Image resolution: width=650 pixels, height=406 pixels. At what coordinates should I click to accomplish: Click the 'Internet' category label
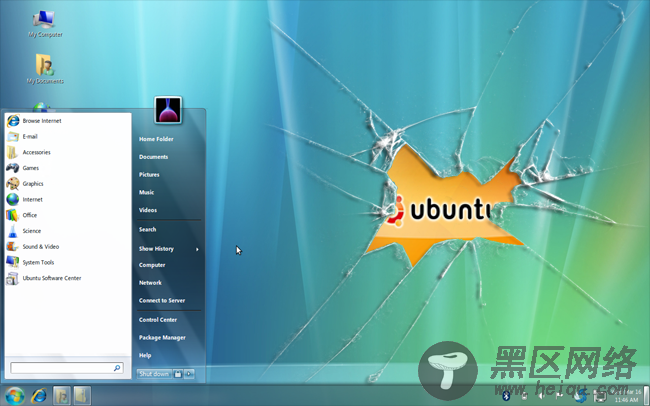click(32, 200)
